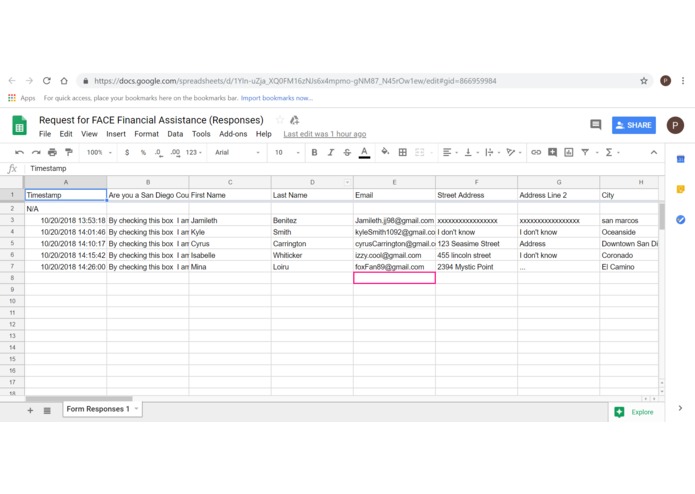Open the View menu
695x494 pixels.
(89, 134)
